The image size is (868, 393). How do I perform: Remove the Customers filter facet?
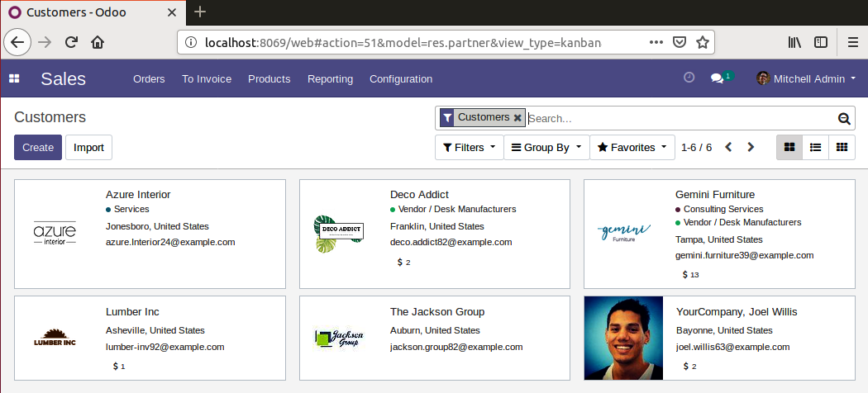pos(517,118)
